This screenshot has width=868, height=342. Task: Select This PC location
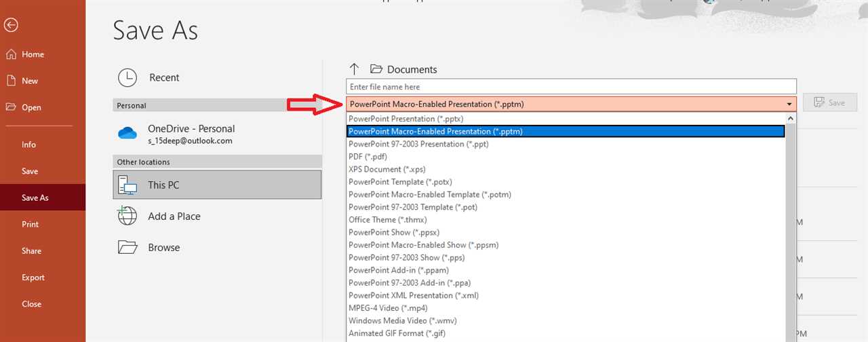(217, 185)
